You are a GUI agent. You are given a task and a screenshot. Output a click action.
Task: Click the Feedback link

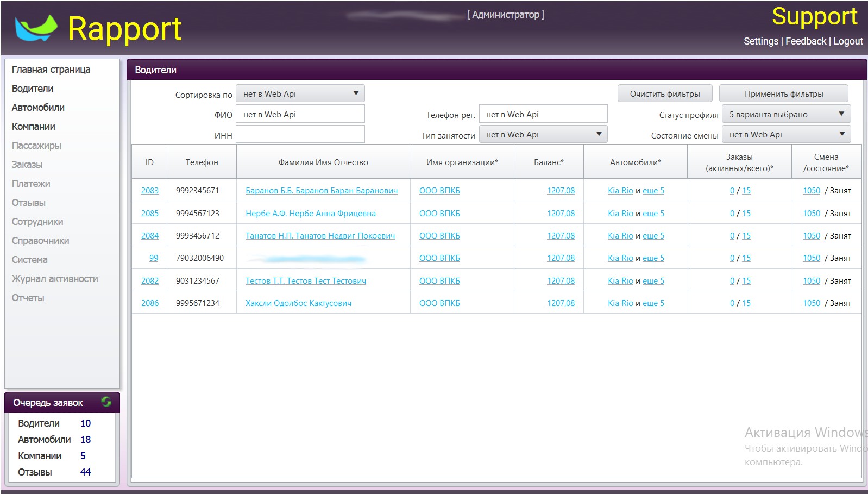(806, 41)
